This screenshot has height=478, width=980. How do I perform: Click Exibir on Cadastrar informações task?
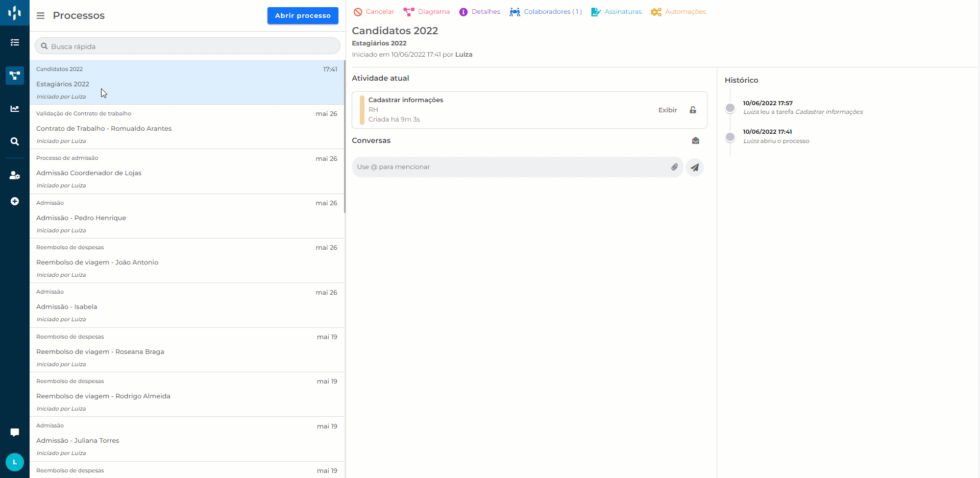[x=667, y=110]
